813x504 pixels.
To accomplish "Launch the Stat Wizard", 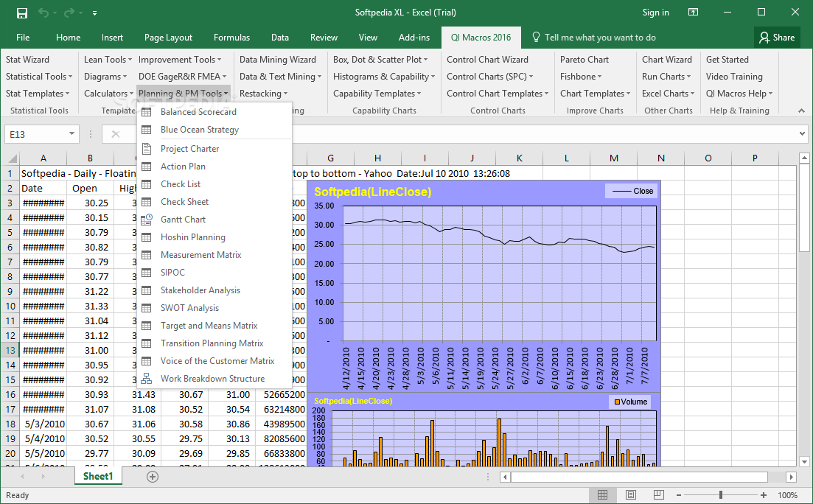I will pyautogui.click(x=27, y=60).
